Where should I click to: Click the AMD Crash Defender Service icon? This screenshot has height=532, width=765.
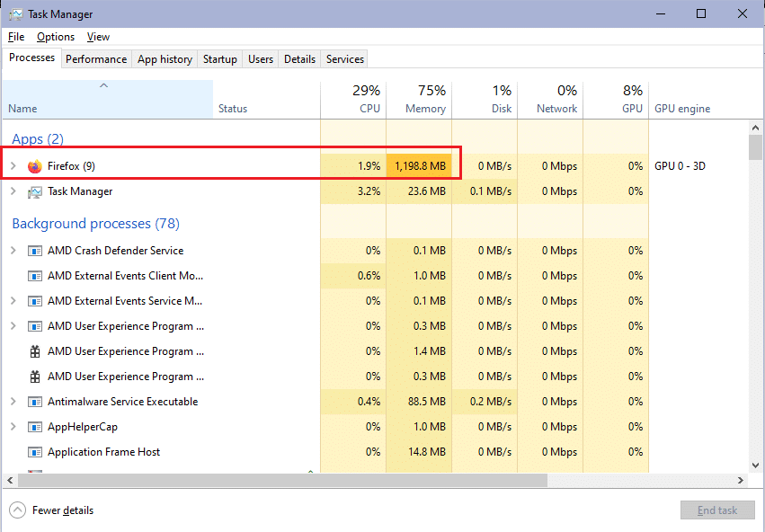click(35, 251)
